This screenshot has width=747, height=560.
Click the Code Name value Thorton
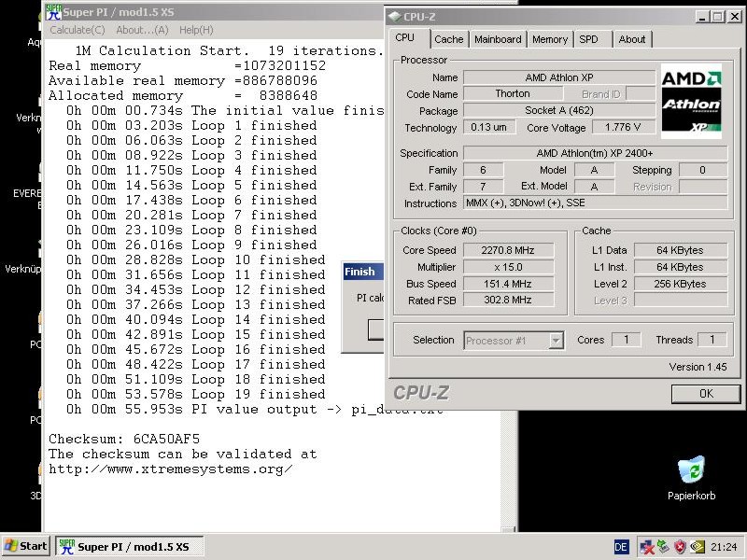click(512, 94)
